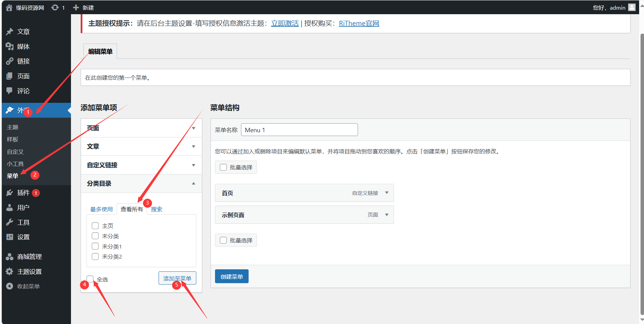Toggle the upper 批量选择 checkbox
Screen dimensions: 644x324
[x=223, y=167]
